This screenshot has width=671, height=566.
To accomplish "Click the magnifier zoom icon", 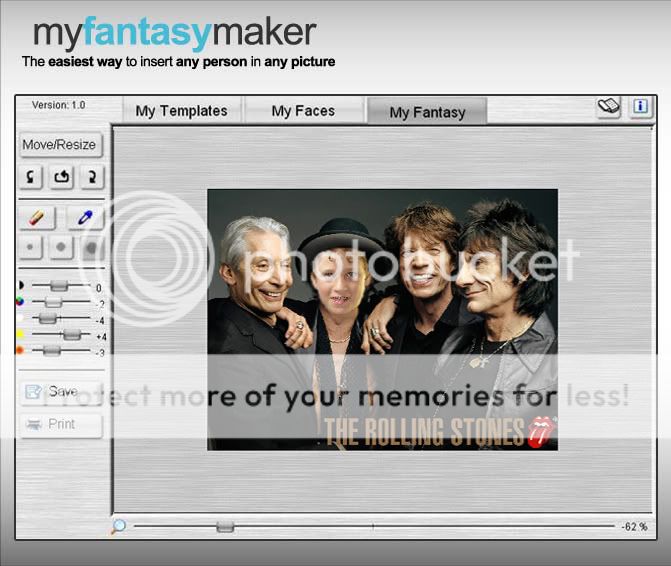I will pos(119,527).
